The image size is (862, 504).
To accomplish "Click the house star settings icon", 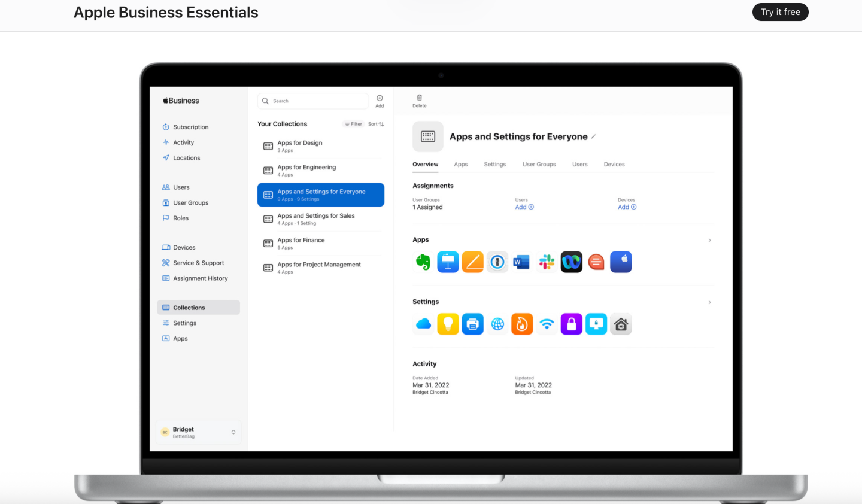I will tap(621, 324).
